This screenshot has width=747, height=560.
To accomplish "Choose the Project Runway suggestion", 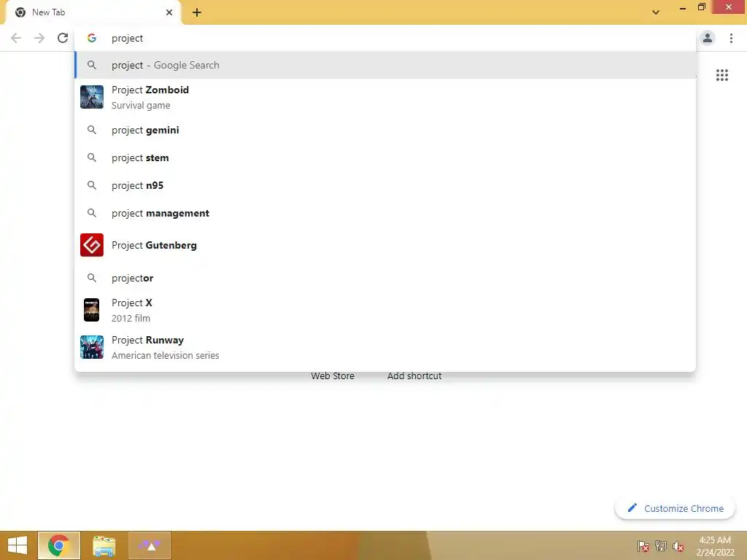I will (385, 347).
